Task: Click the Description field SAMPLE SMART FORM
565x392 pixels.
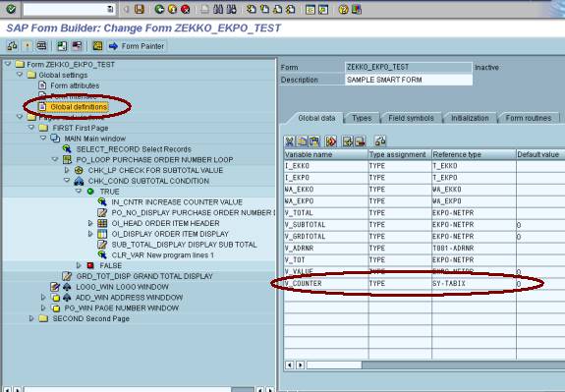Action: 408,80
